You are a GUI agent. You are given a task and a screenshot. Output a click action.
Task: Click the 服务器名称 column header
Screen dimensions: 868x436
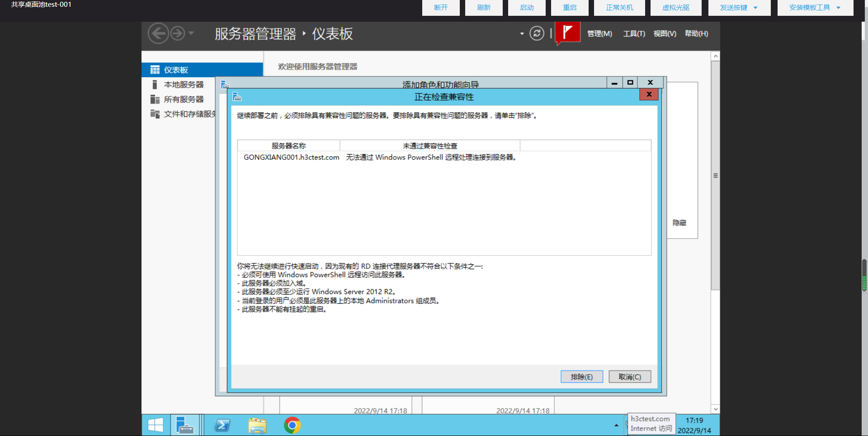[x=288, y=145]
